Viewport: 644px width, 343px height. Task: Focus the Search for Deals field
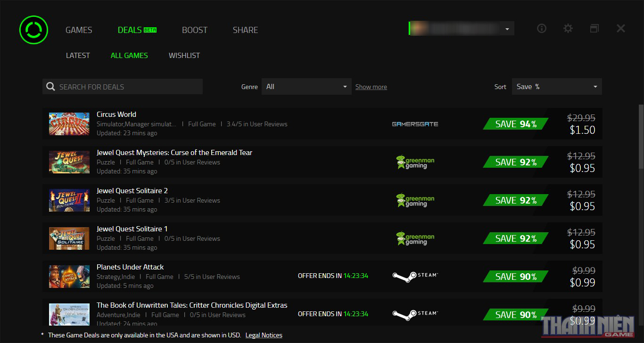(x=123, y=87)
